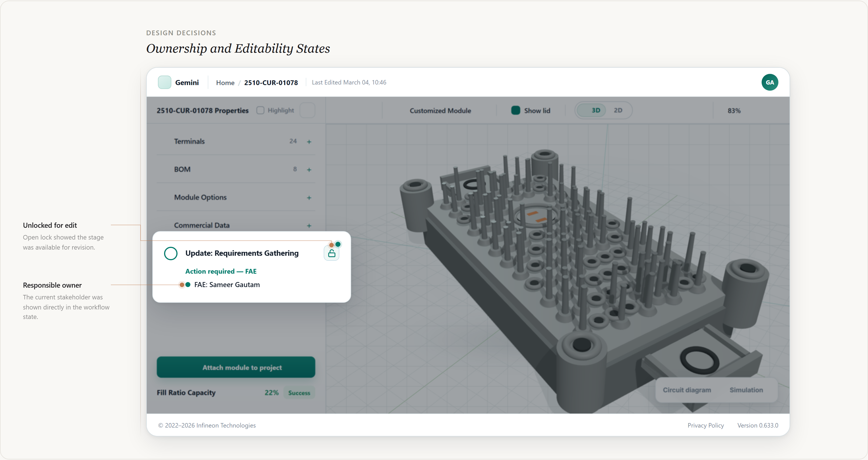Open the Privacy Policy link
Image resolution: width=868 pixels, height=460 pixels.
point(706,425)
